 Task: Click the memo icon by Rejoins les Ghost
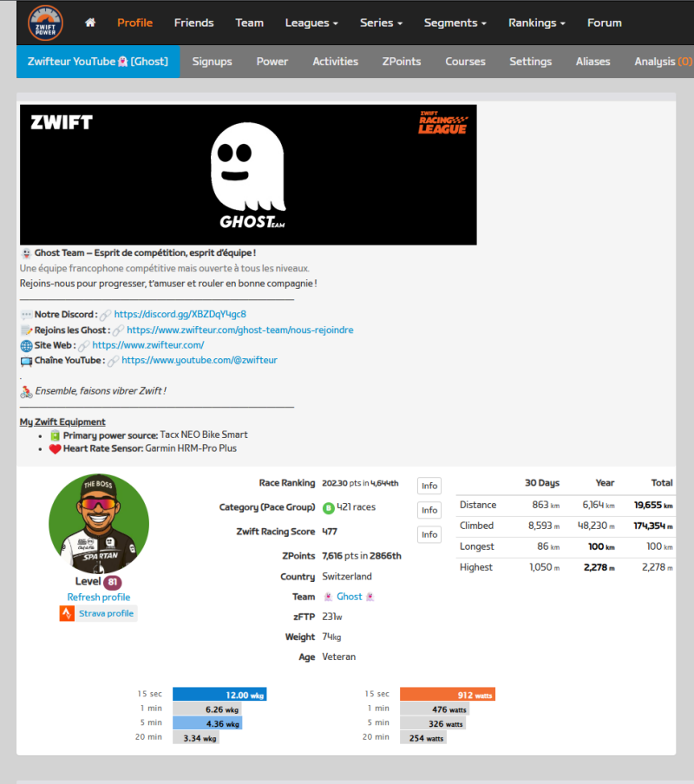pyautogui.click(x=26, y=330)
